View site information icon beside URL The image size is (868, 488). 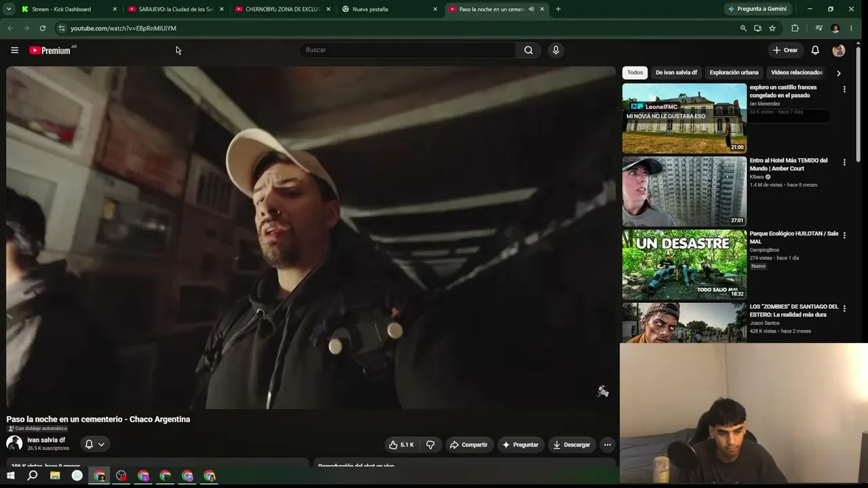pyautogui.click(x=61, y=28)
